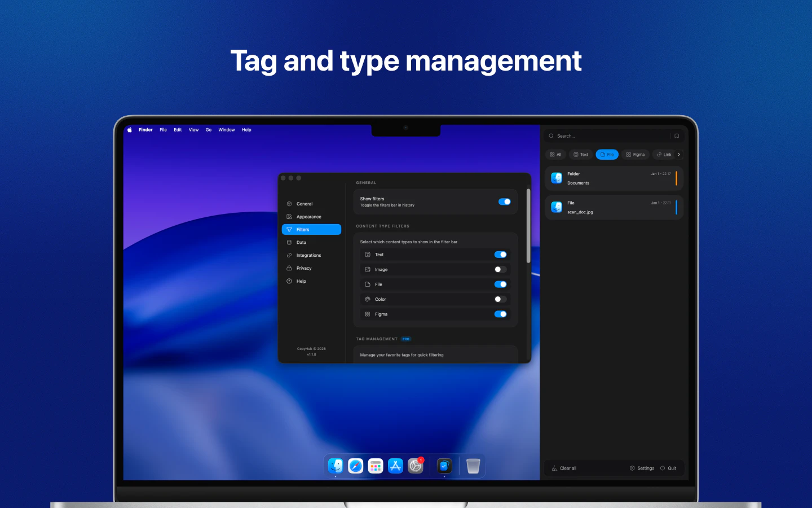Select the All filter tab
The height and width of the screenshot is (508, 812).
click(555, 154)
